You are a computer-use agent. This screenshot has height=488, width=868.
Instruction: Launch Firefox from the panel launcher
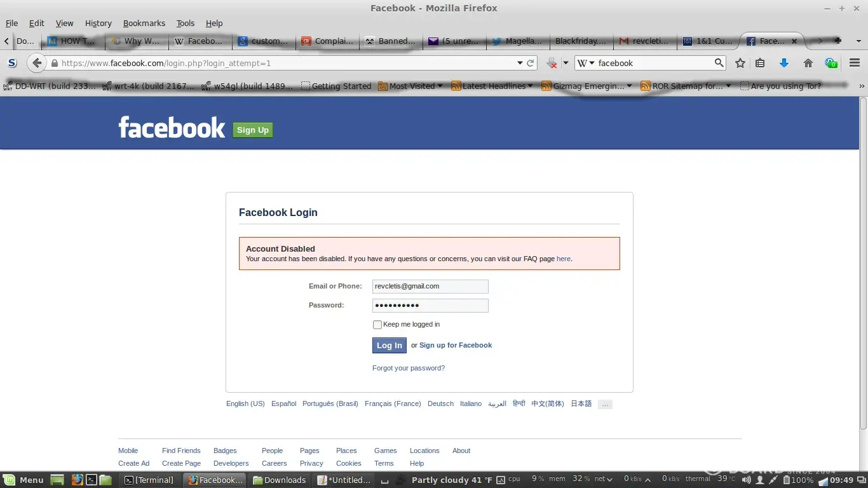(x=77, y=480)
